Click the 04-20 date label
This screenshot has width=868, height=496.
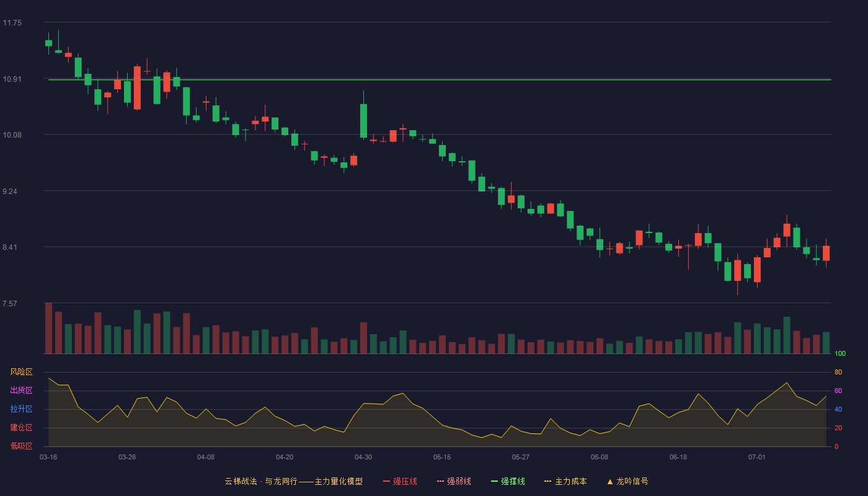285,457
